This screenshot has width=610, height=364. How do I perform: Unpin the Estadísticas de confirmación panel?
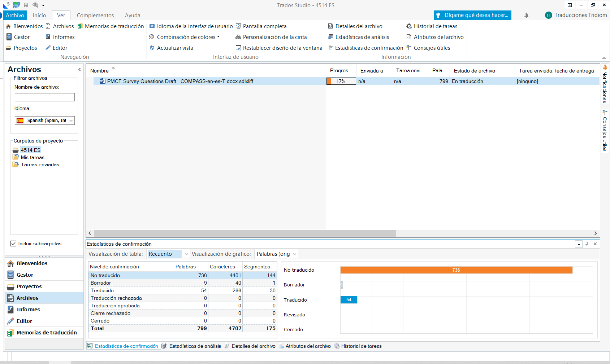[586, 244]
